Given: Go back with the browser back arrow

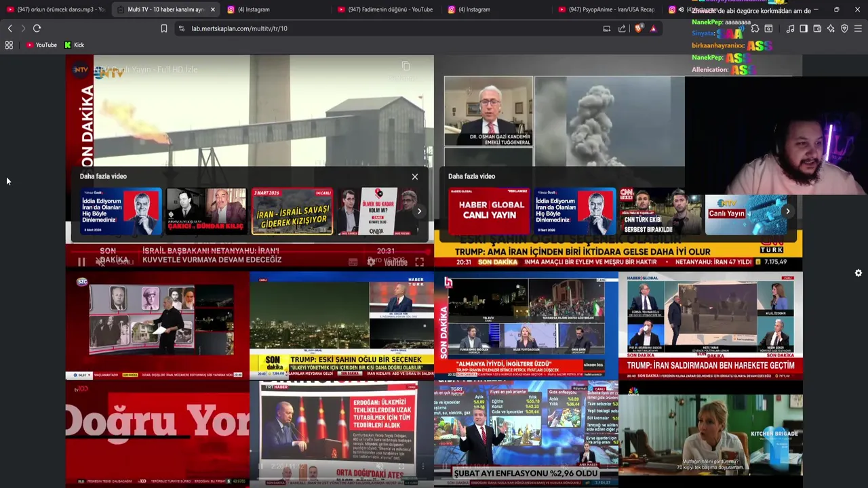Looking at the screenshot, I should coord(9,28).
